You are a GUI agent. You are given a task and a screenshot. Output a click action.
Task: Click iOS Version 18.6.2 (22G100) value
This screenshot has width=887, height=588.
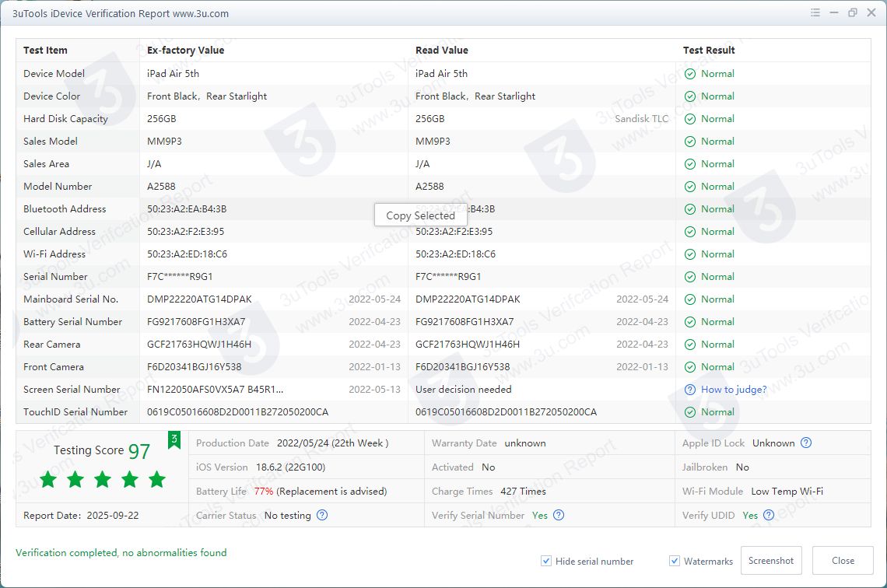coord(290,467)
